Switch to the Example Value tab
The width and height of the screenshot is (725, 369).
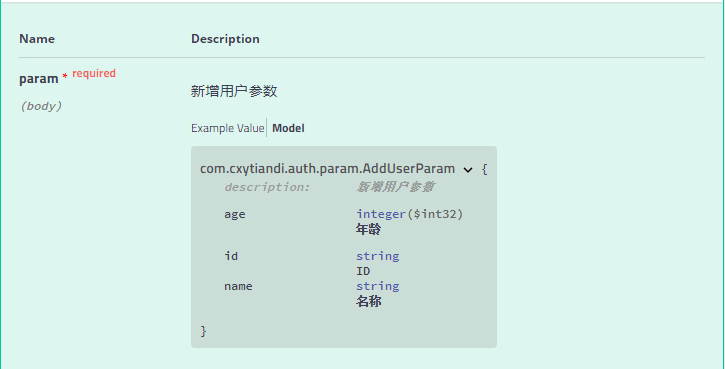pos(227,128)
